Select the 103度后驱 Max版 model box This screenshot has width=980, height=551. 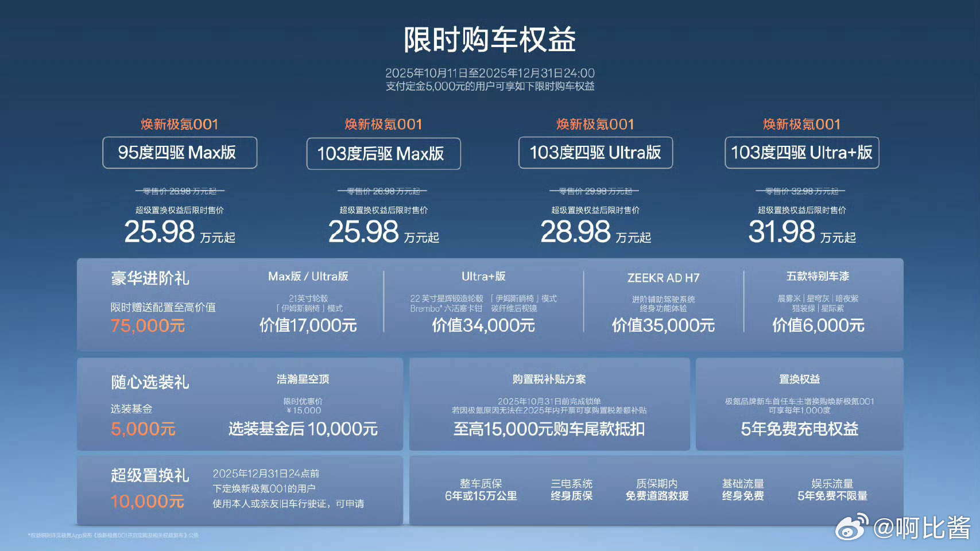click(x=384, y=154)
